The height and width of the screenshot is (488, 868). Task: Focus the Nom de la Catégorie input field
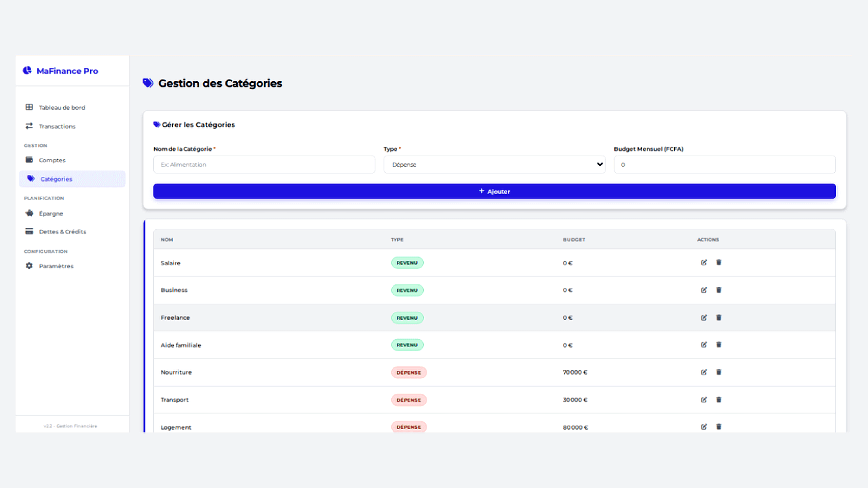[264, 164]
